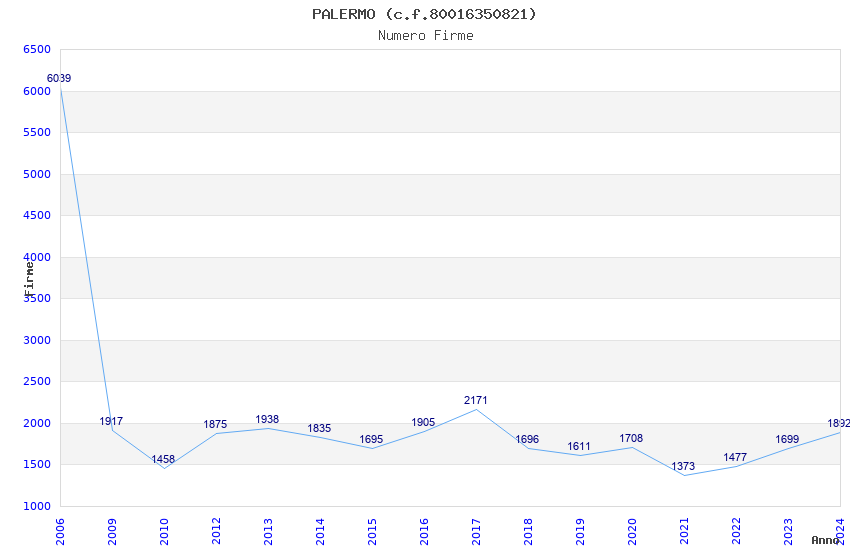
Task: Click the y-axis tick 2000
Action: pyautogui.click(x=37, y=423)
